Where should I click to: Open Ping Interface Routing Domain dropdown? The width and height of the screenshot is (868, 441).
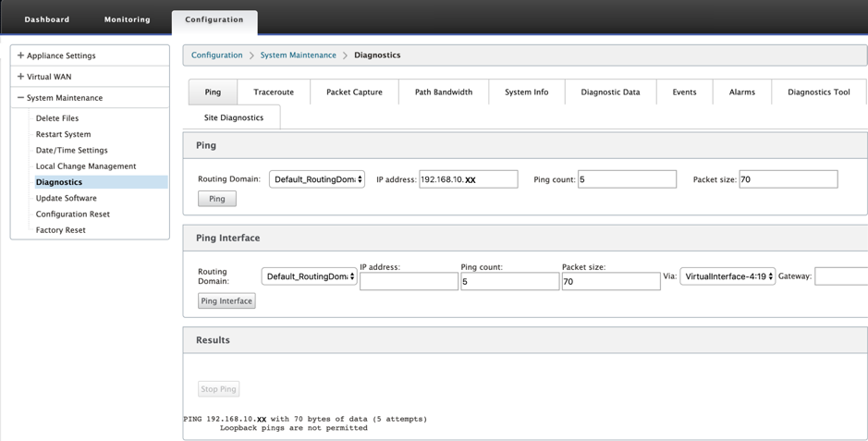[309, 276]
